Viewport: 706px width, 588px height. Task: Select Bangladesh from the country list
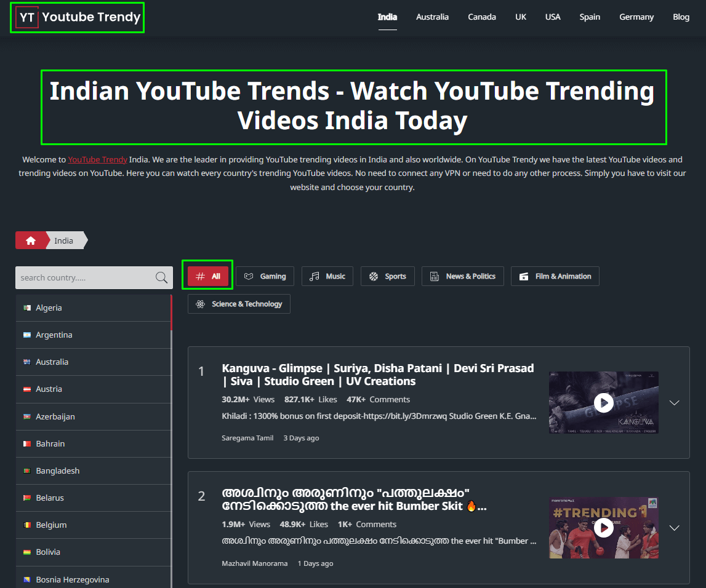(x=93, y=471)
